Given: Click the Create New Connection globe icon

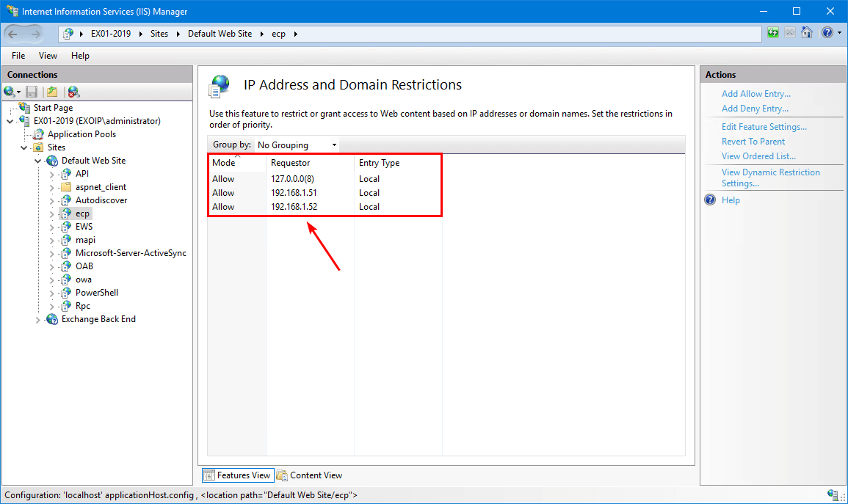Looking at the screenshot, I should point(10,92).
